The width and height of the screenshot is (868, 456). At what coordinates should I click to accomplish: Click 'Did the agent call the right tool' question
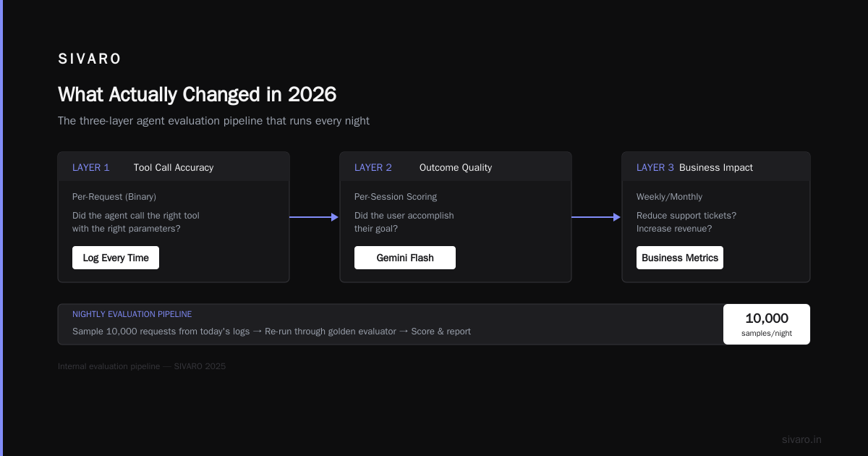[x=136, y=216]
